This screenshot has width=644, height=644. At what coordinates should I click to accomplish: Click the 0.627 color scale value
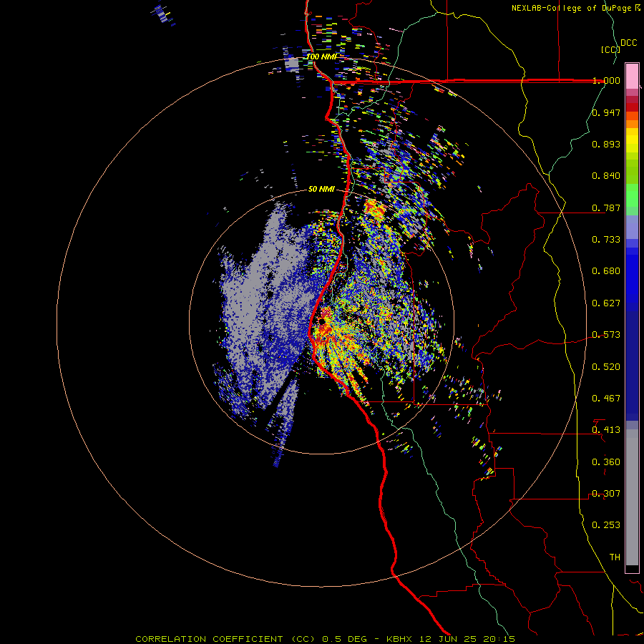(606, 303)
